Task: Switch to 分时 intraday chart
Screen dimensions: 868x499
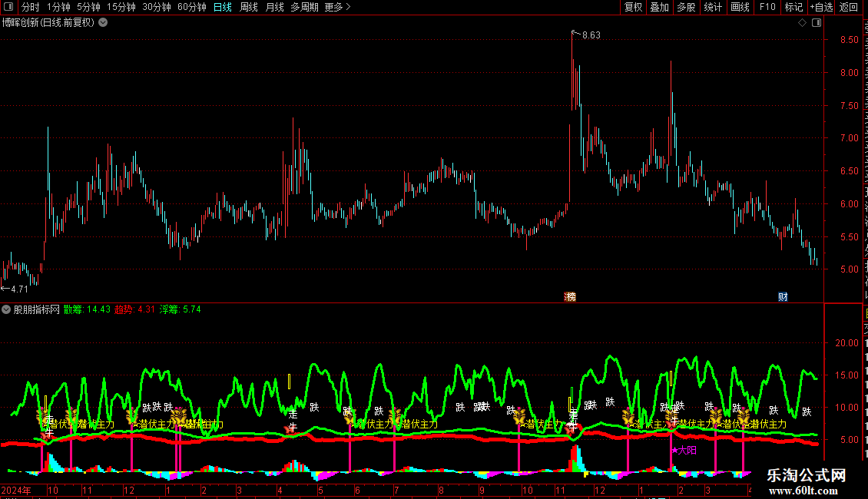Action: [31, 7]
